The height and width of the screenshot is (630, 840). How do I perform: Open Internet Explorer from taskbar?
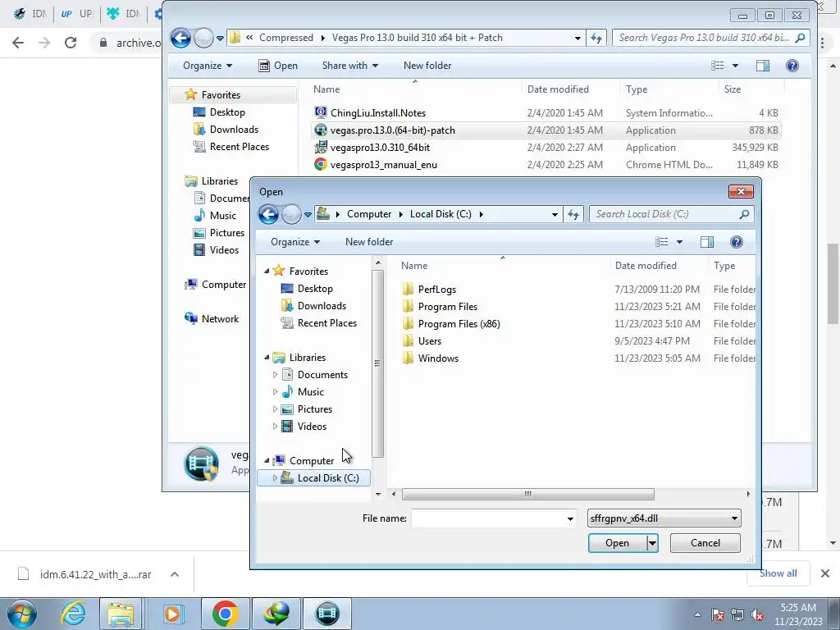coord(73,614)
